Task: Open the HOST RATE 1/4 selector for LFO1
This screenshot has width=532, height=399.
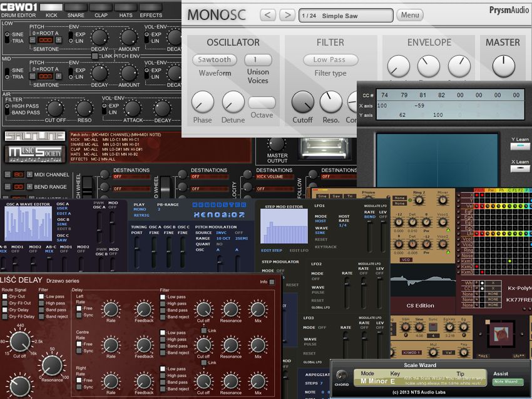Action: (x=343, y=225)
